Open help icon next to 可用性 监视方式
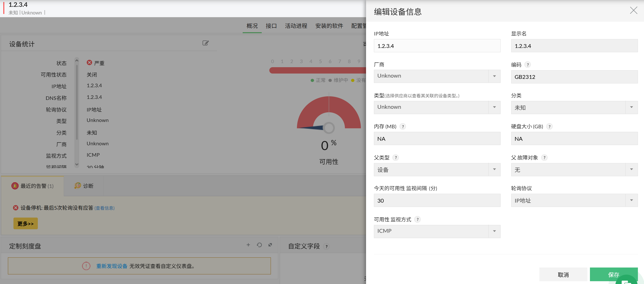644x284 pixels. [x=417, y=220]
